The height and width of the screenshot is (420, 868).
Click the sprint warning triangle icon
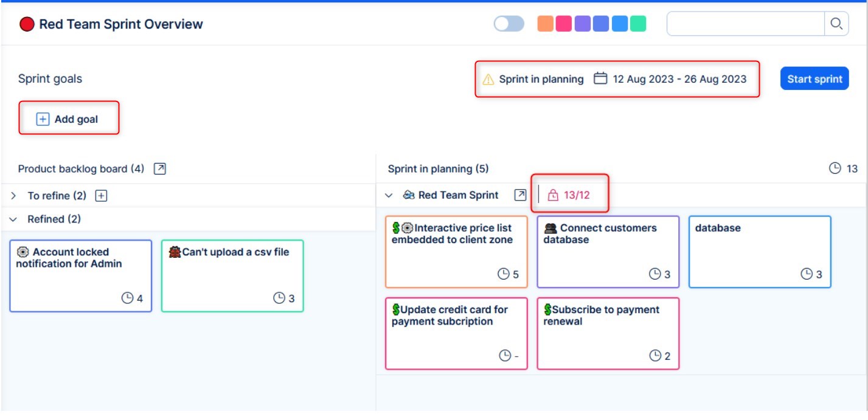[488, 80]
